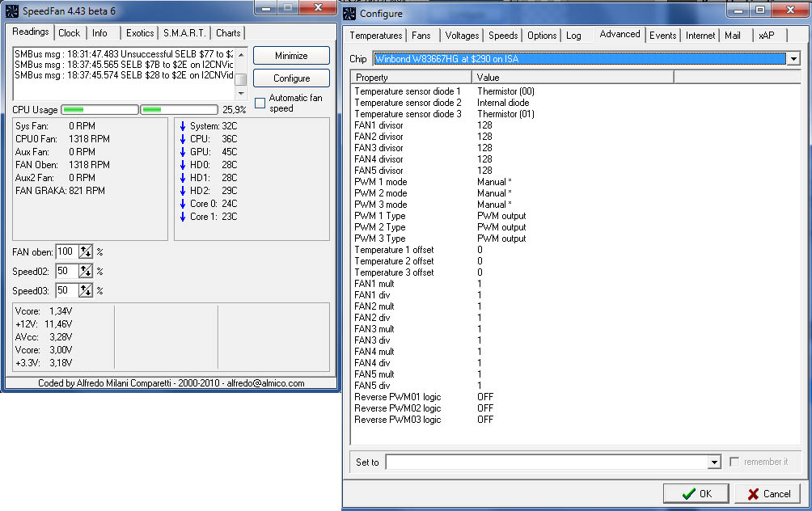Open the Temperatures tab in Configure
The image size is (812, 511).
pyautogui.click(x=375, y=36)
